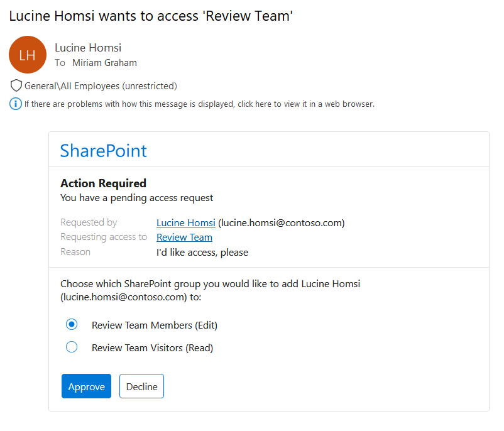Click the LH sender avatar
504x431 pixels.
pyautogui.click(x=28, y=55)
